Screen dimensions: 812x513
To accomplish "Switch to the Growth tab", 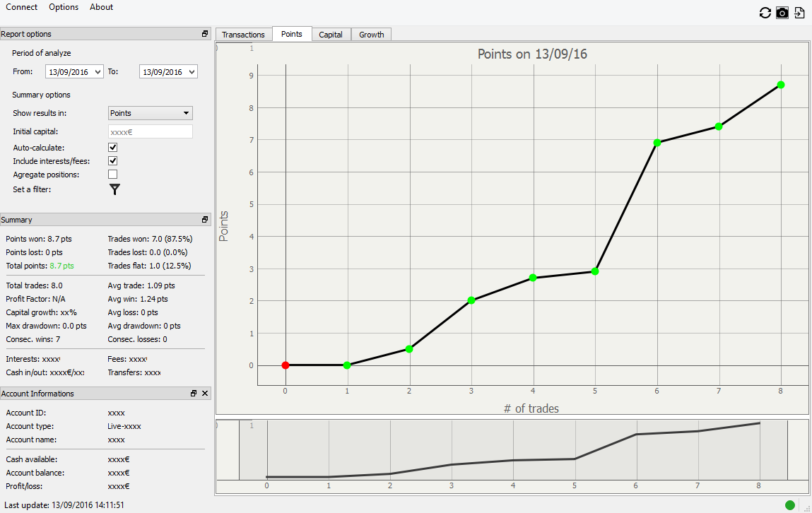I will [x=371, y=35].
